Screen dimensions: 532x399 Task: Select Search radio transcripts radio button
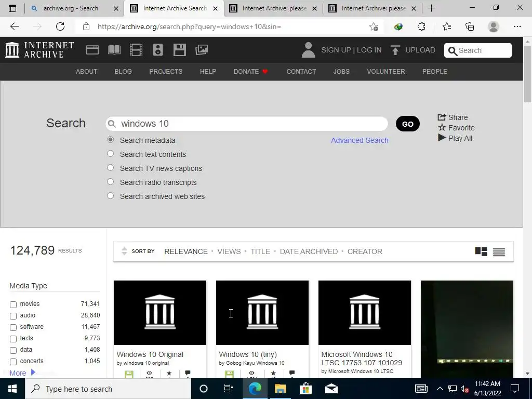[110, 181]
